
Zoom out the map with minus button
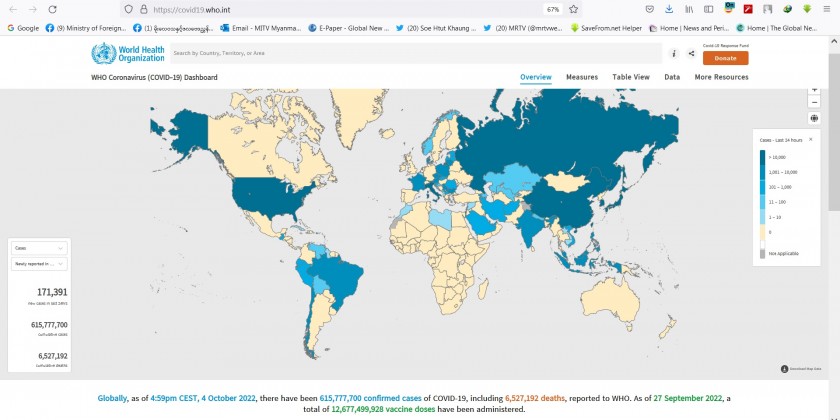pyautogui.click(x=815, y=102)
